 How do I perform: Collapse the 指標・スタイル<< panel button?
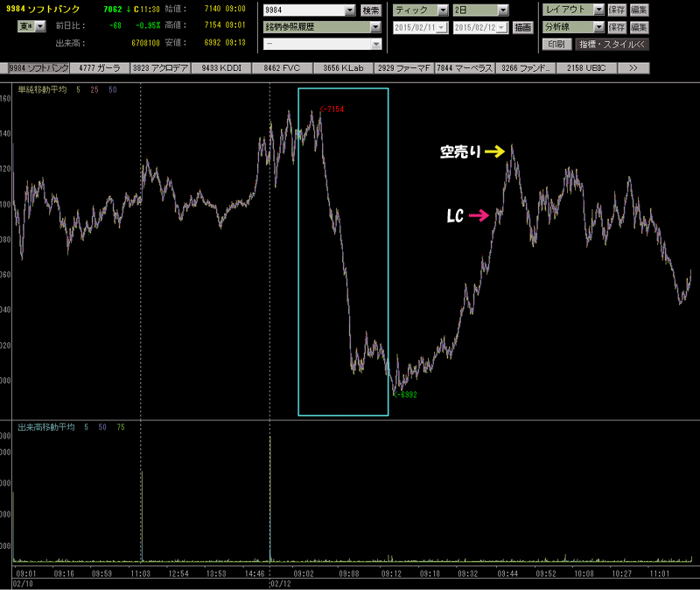tap(612, 45)
